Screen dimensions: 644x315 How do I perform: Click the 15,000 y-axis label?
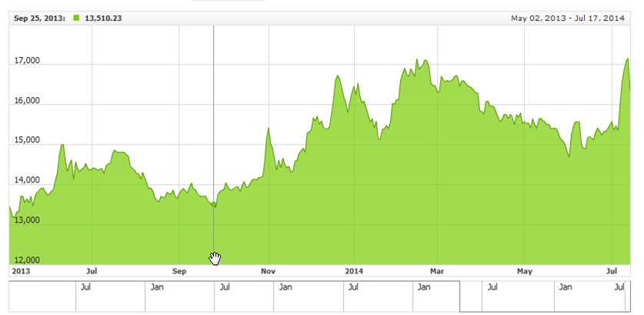(x=26, y=140)
